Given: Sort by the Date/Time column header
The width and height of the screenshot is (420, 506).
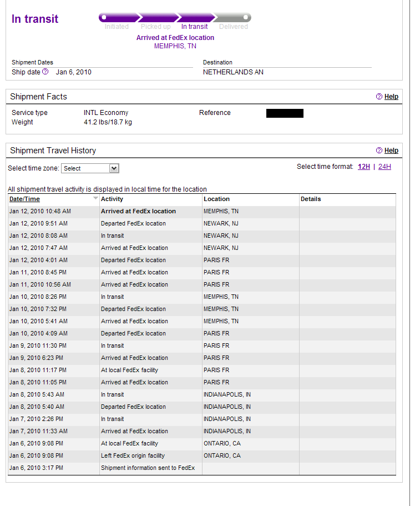Looking at the screenshot, I should (x=24, y=199).
